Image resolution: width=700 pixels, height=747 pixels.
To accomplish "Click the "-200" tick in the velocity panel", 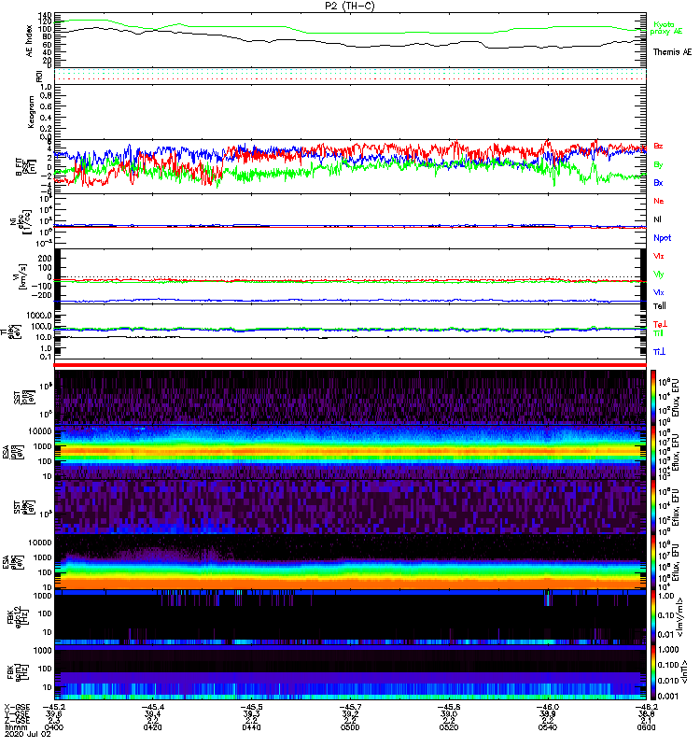I will (41, 295).
